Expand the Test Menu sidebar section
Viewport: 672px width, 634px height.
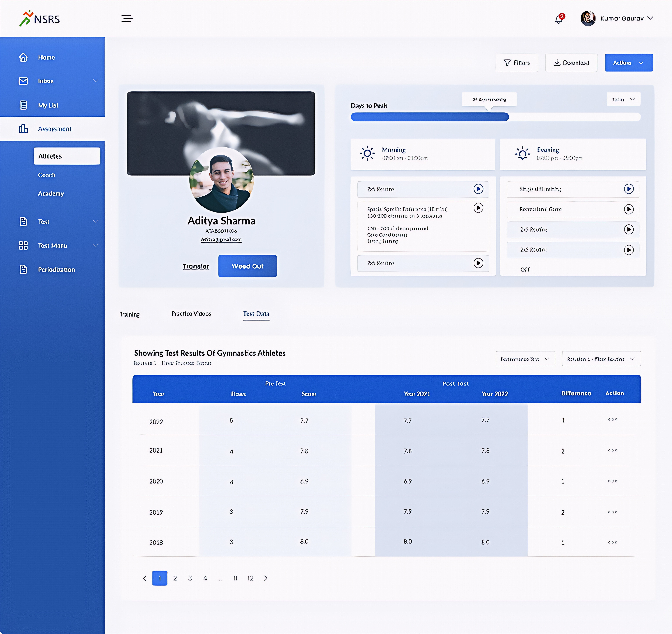pyautogui.click(x=96, y=245)
